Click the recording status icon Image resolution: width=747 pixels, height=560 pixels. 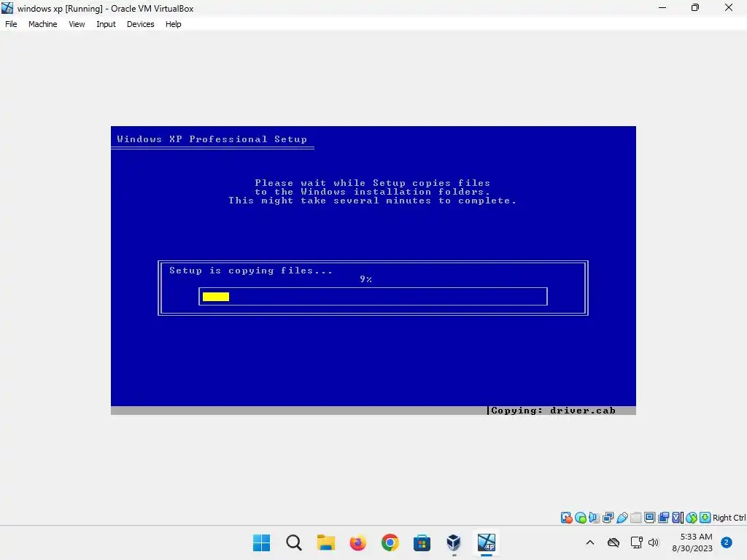tap(663, 518)
